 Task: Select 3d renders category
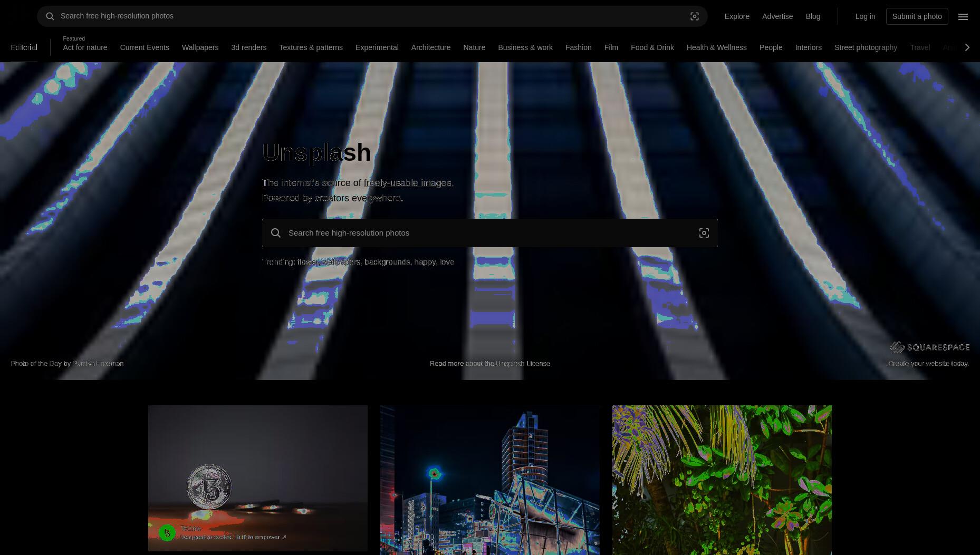coord(248,47)
